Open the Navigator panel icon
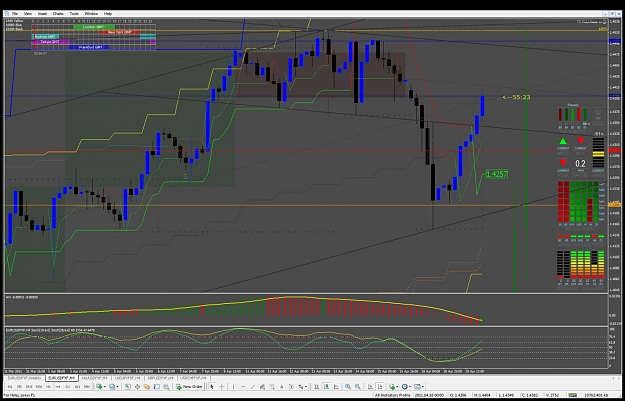The height and width of the screenshot is (401, 625). click(147, 387)
